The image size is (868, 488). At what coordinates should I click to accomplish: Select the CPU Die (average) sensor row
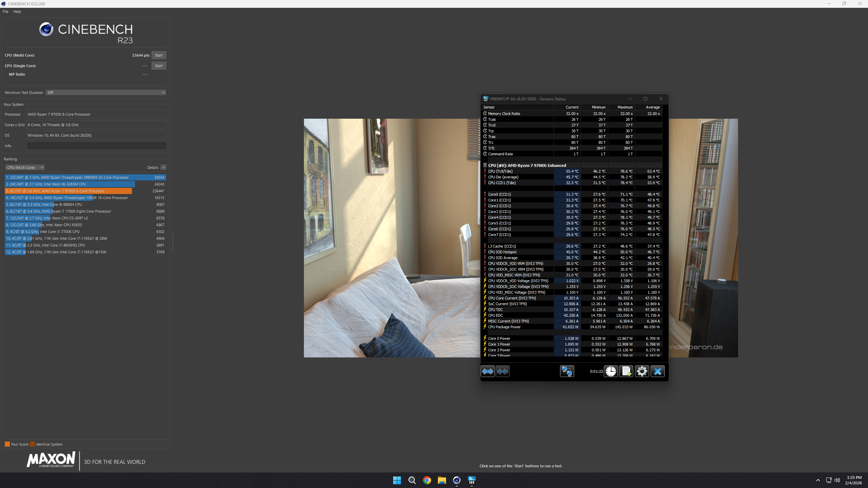click(572, 177)
